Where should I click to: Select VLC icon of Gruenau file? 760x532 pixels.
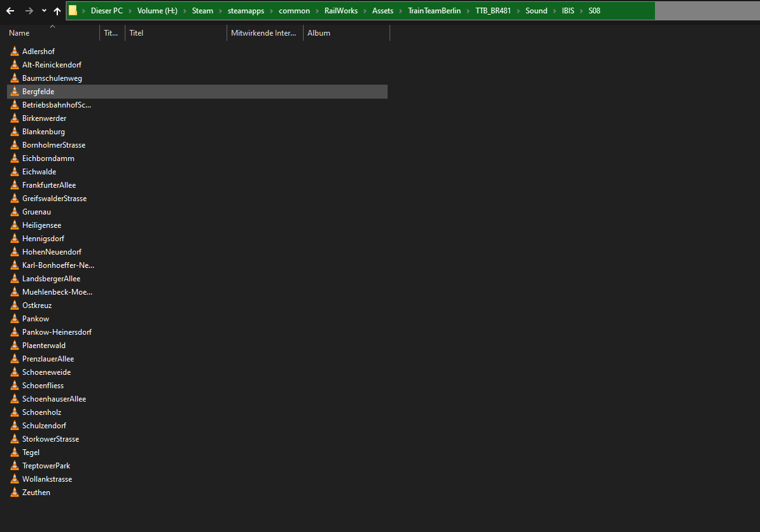click(15, 212)
